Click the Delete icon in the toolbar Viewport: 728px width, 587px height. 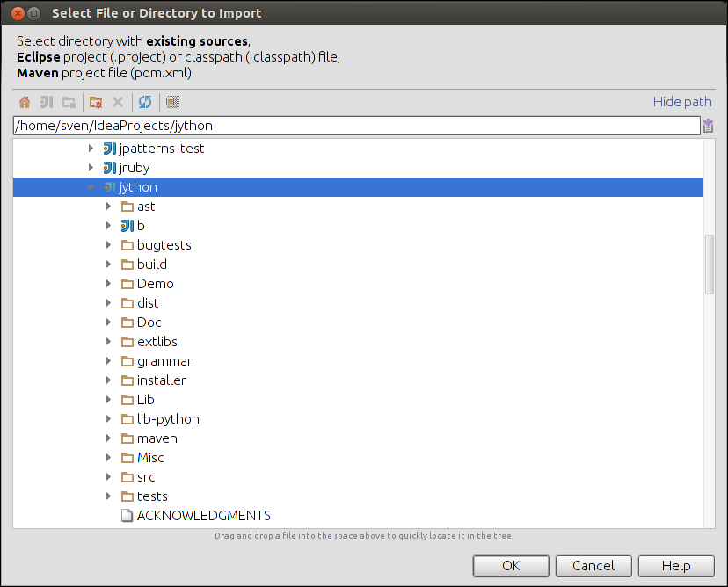click(x=117, y=102)
